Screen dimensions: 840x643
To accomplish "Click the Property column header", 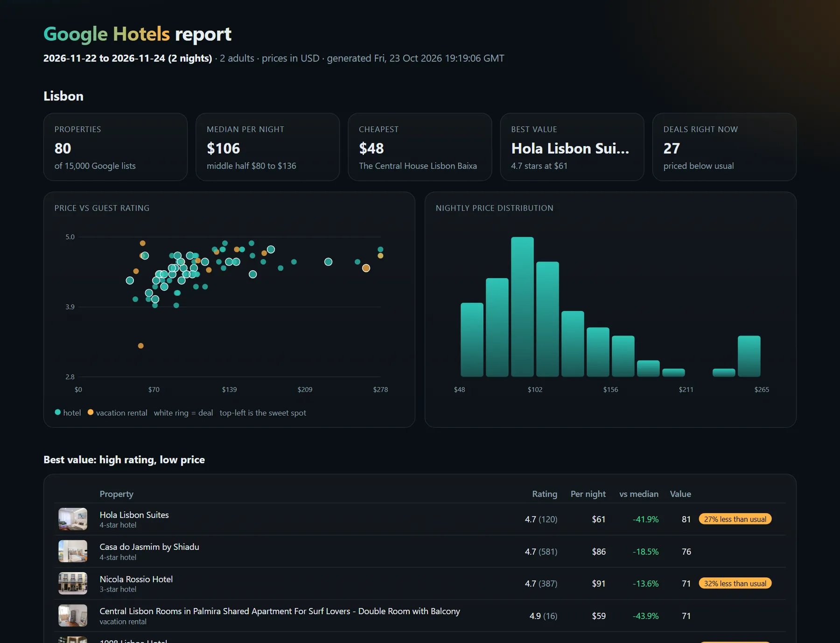I will point(116,494).
